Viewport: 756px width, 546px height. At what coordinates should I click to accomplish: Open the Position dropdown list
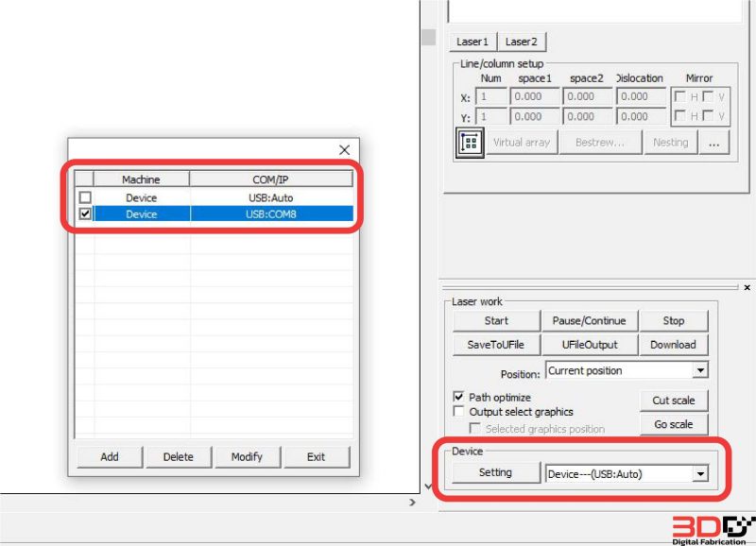tap(699, 371)
